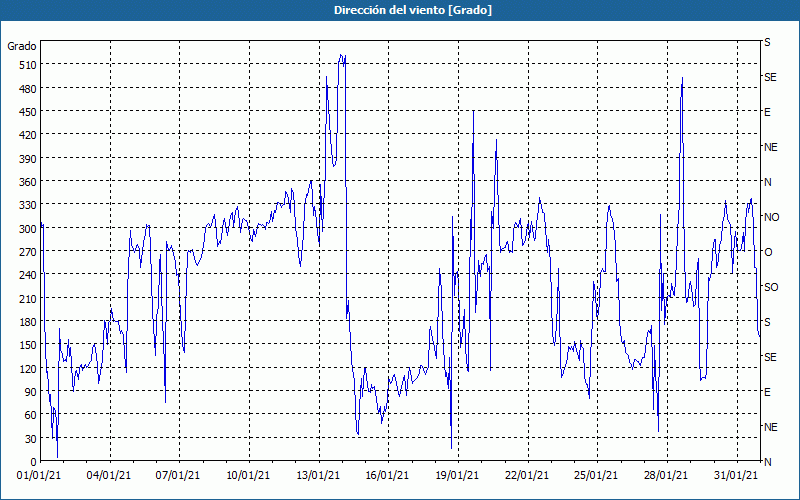The image size is (800, 500).
Task: Click the 0 y-axis value
Action: [34, 462]
